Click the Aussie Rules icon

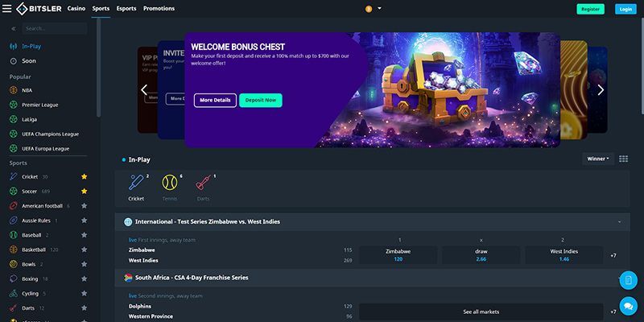(14, 221)
